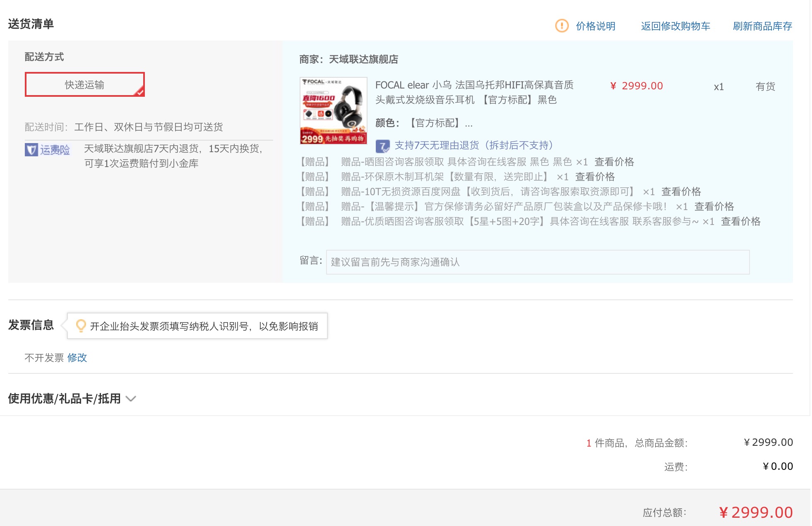
Task: Select the 快递运输 delivery option
Action: (85, 84)
